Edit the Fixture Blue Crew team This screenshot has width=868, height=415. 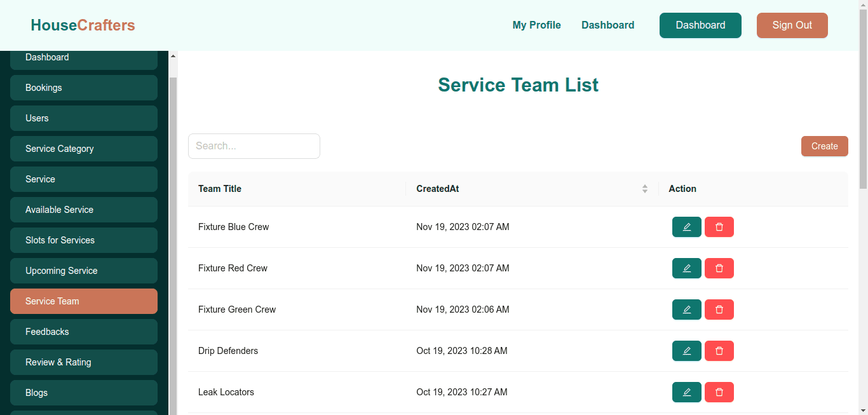point(686,227)
